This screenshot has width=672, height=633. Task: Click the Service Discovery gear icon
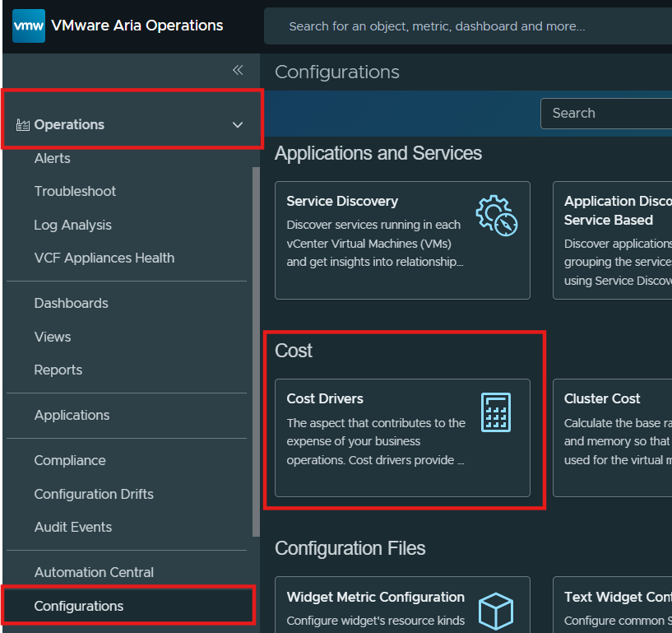[x=496, y=216]
